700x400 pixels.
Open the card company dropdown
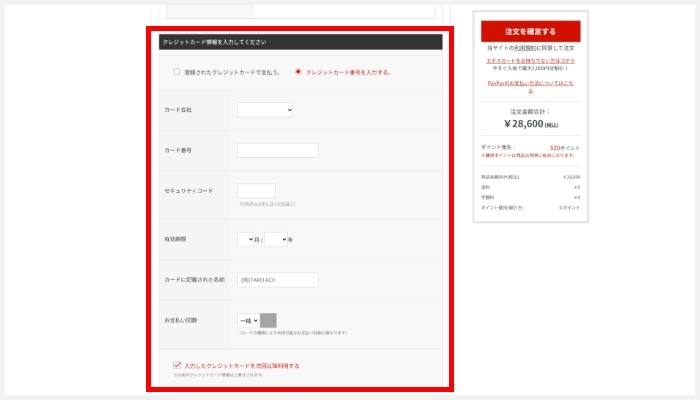click(x=265, y=109)
